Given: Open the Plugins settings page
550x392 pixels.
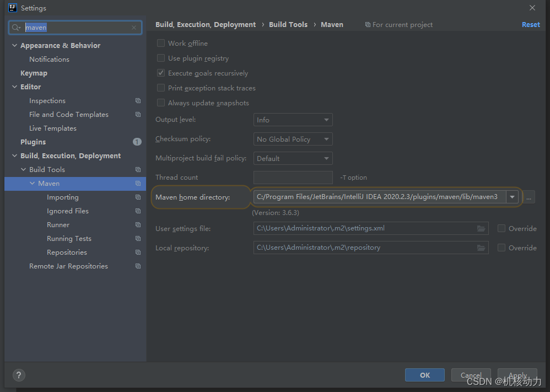Looking at the screenshot, I should tap(33, 142).
